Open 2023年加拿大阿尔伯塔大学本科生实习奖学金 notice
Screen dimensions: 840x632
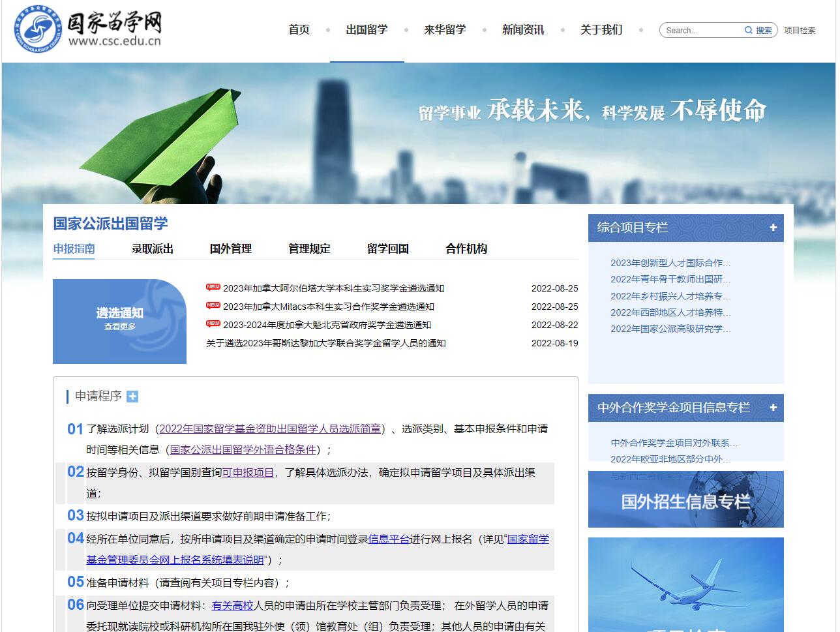pos(334,288)
